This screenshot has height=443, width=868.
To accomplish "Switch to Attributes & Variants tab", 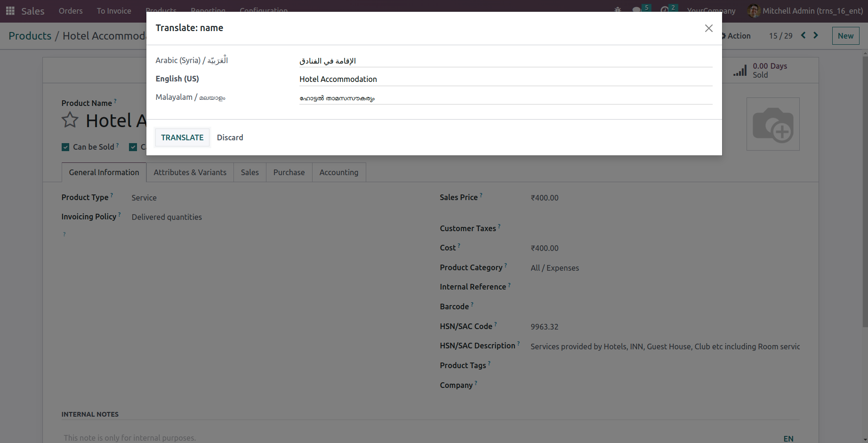I will pos(190,172).
